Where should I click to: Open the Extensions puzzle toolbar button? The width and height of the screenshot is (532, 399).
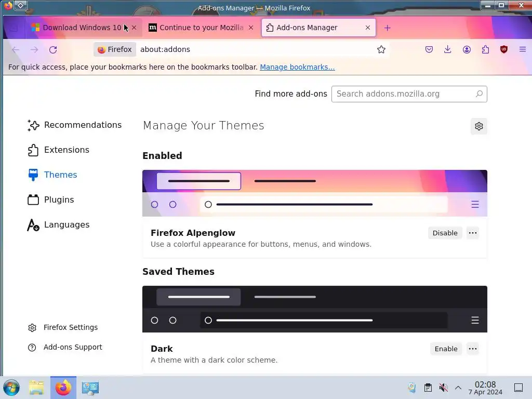pos(485,49)
